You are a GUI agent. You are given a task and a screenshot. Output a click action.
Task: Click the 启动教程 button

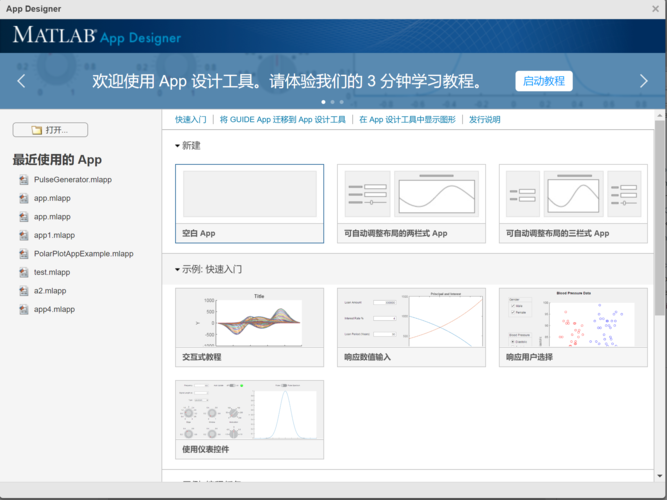(x=544, y=81)
